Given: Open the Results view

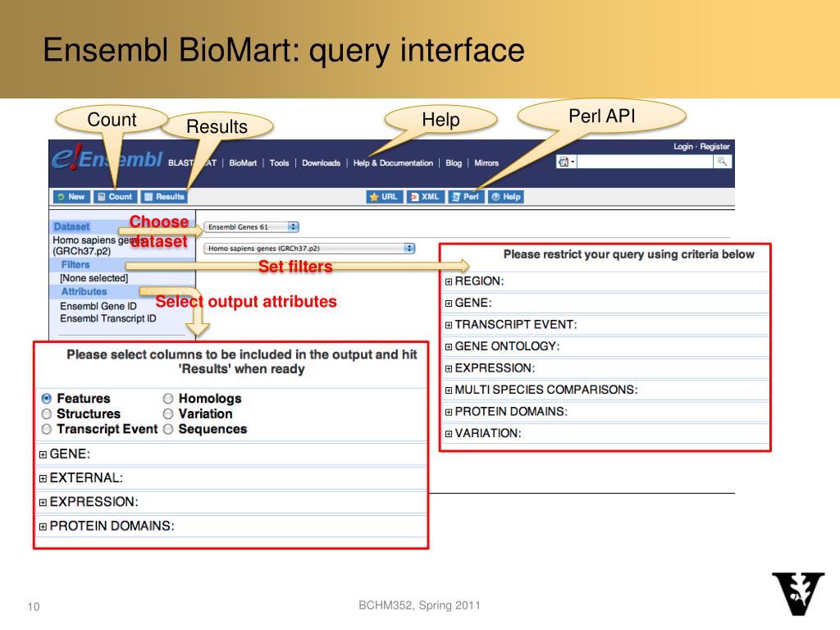Looking at the screenshot, I should (164, 197).
